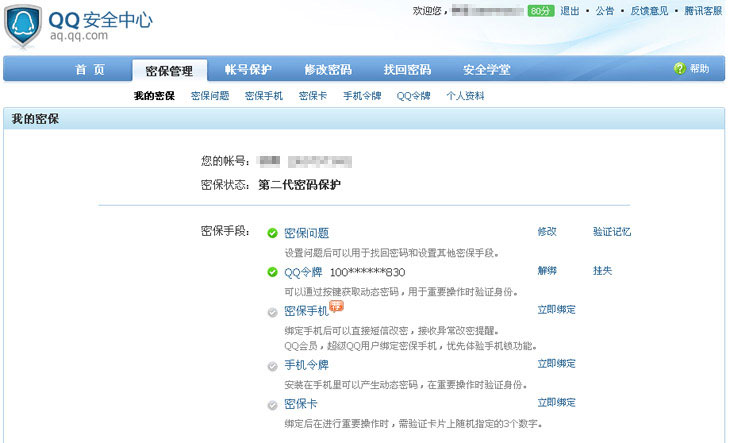Open the 密保卡 heading in the 密保手段 list

(301, 404)
